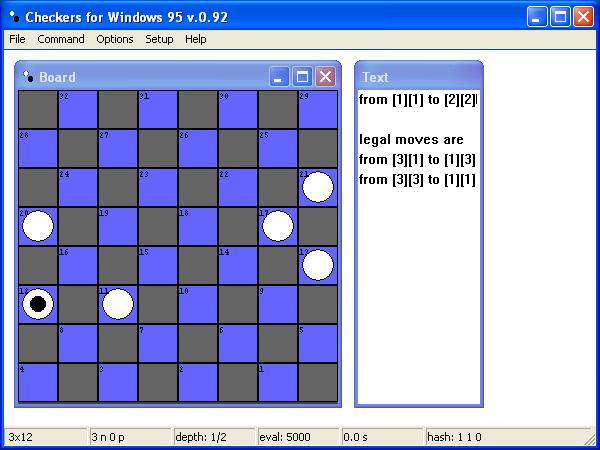Open the Command menu

61,39
